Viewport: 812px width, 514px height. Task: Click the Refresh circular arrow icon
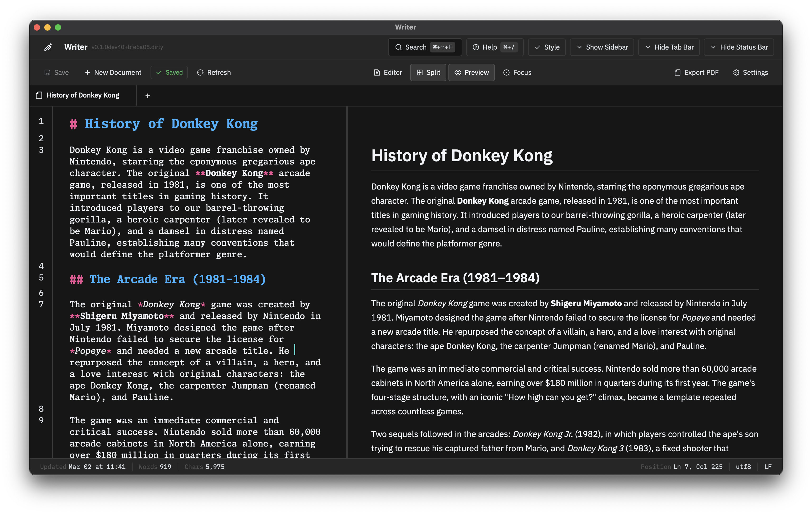pos(200,72)
